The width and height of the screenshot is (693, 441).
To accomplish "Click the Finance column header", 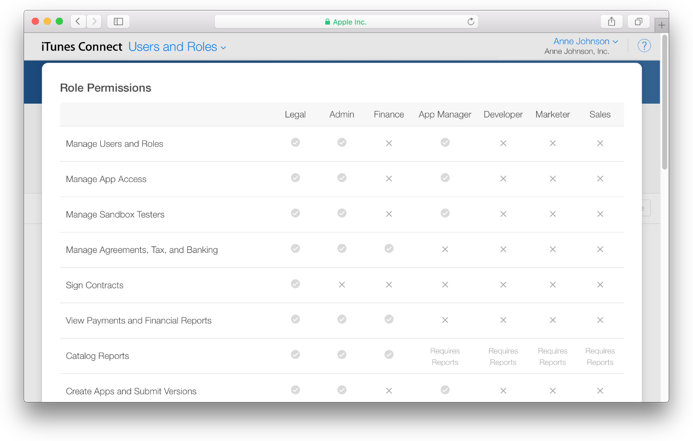I will (388, 114).
